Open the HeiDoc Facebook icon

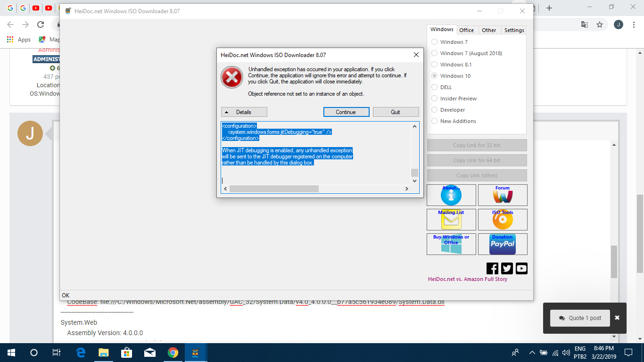click(492, 268)
